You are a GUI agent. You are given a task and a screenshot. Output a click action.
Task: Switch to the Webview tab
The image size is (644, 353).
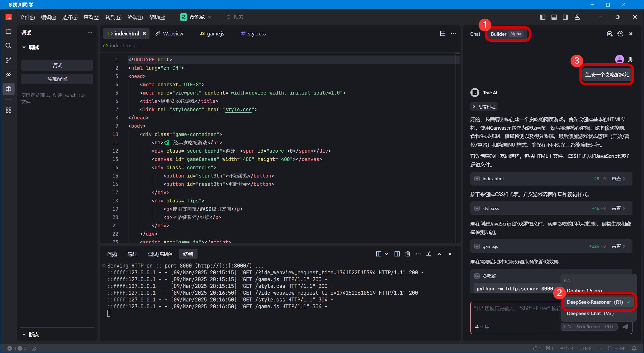(x=169, y=33)
